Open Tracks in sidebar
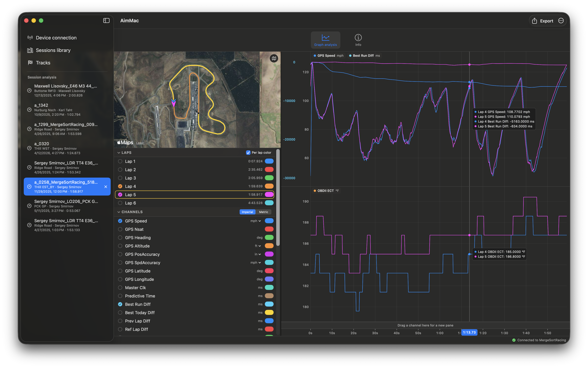 [x=67, y=63]
